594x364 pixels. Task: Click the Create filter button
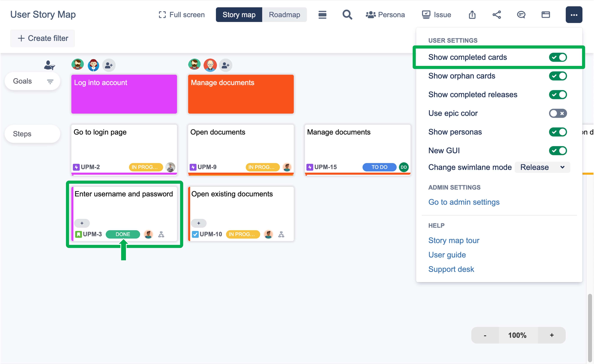[x=43, y=38]
